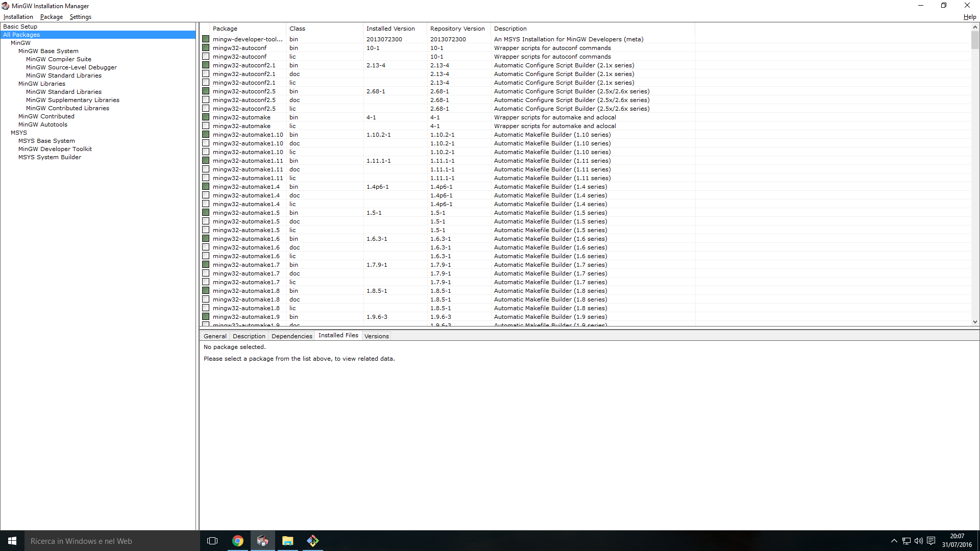Click installed status icon for mingw32-autoconf bin
Screen dimensions: 980x551
point(206,48)
